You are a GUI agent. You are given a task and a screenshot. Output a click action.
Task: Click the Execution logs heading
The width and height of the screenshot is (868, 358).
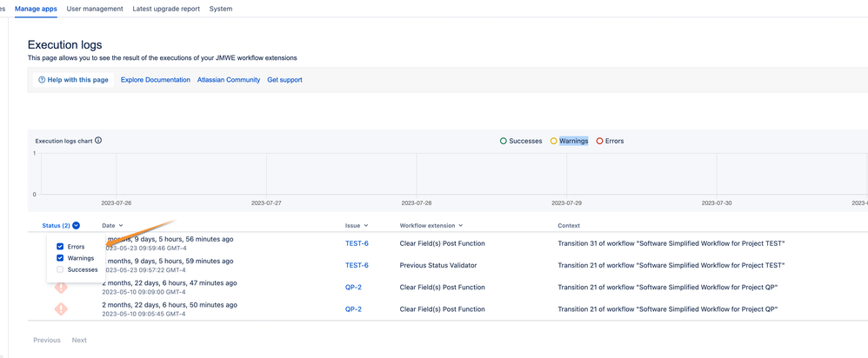pyautogui.click(x=64, y=45)
